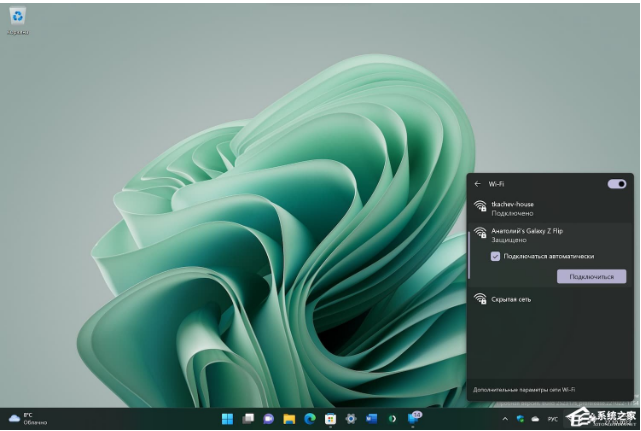Open Microsoft Store from the taskbar
The width and height of the screenshot is (641, 431).
[330, 418]
